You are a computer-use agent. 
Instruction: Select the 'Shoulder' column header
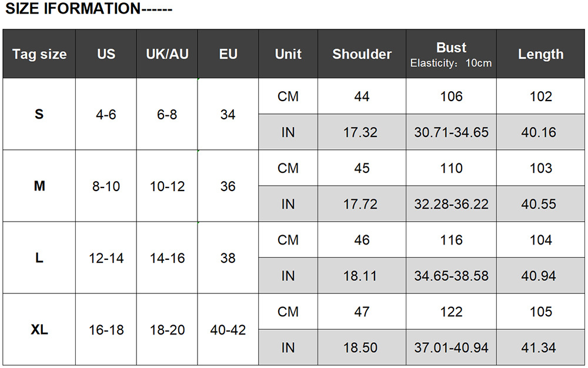click(362, 54)
